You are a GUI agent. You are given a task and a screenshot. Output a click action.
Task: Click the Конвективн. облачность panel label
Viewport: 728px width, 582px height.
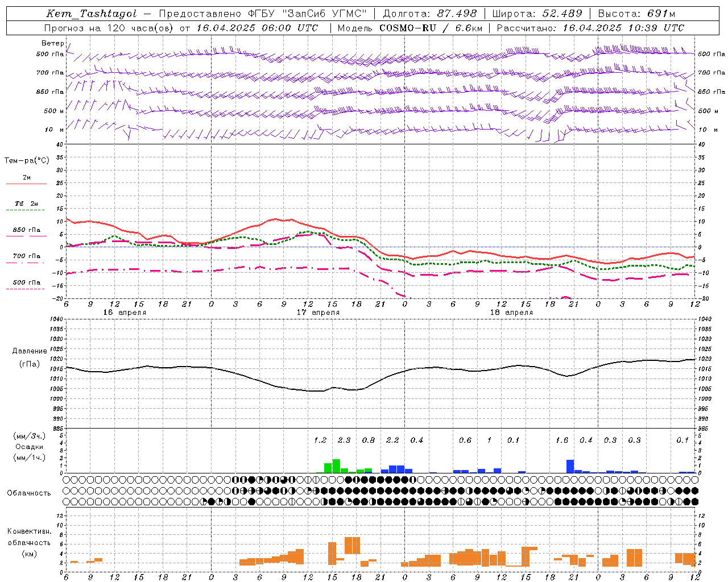29,542
